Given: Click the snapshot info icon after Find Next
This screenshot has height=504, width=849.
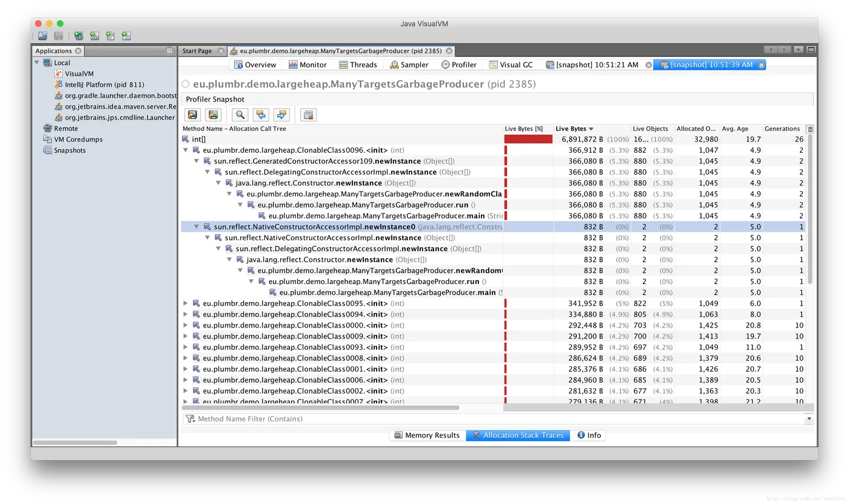Looking at the screenshot, I should 309,115.
